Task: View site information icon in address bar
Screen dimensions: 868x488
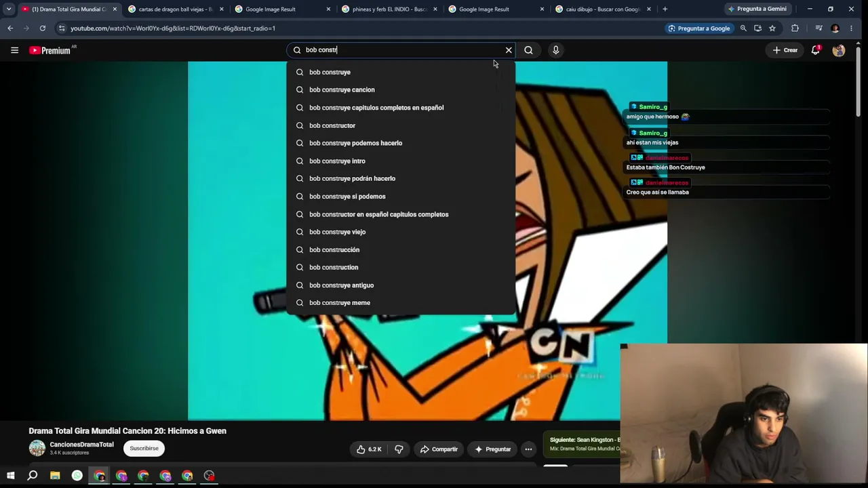Action: (62, 28)
